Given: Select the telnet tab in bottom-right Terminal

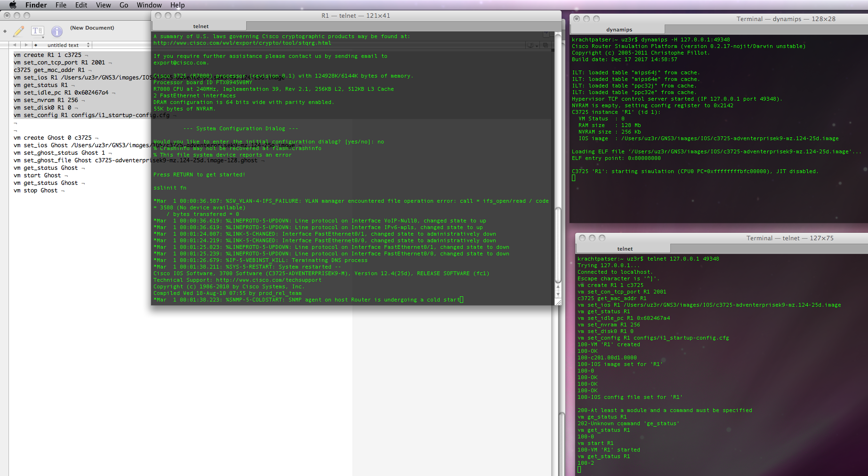Looking at the screenshot, I should click(625, 249).
